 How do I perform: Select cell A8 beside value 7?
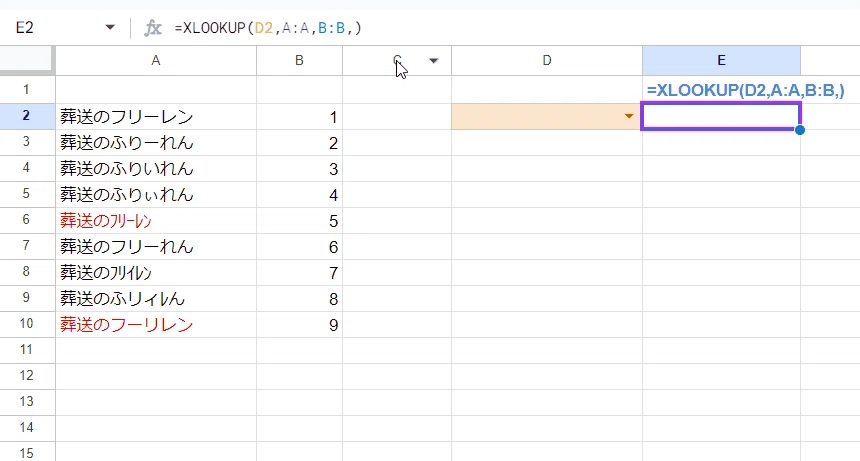pos(156,272)
